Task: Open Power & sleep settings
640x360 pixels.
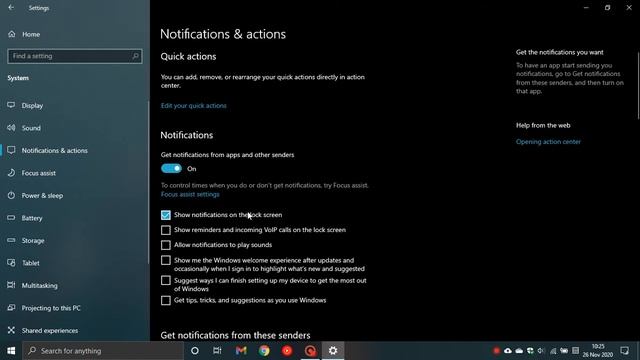Action: click(x=75, y=195)
